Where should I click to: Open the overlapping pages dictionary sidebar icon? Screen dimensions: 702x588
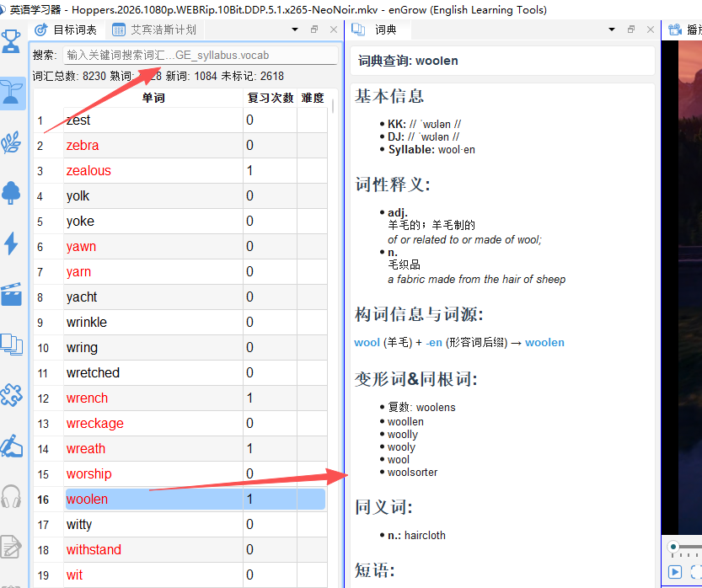(x=11, y=345)
